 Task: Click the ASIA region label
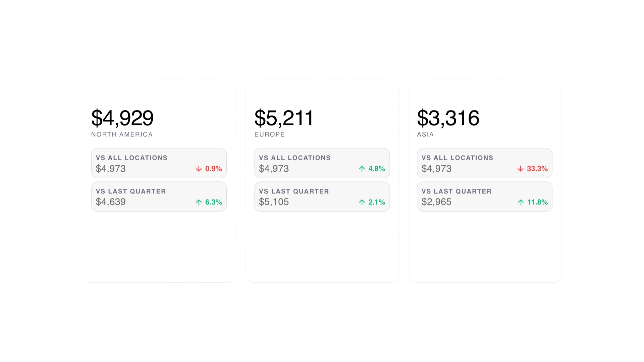tap(425, 134)
